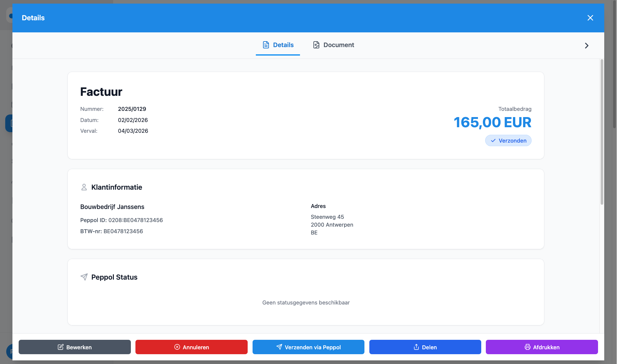The image size is (617, 364).
Task: Click the share icon on Delen
Action: click(416, 347)
